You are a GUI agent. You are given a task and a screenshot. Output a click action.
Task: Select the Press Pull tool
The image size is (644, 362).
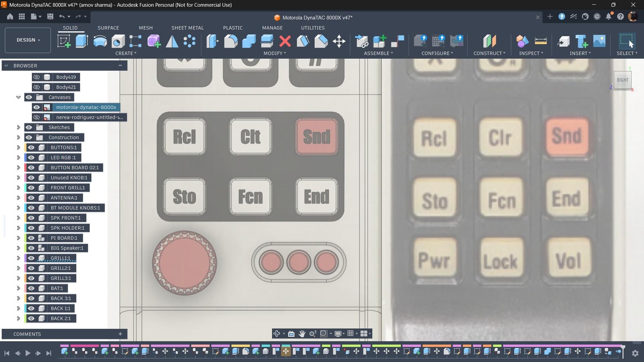tap(213, 41)
